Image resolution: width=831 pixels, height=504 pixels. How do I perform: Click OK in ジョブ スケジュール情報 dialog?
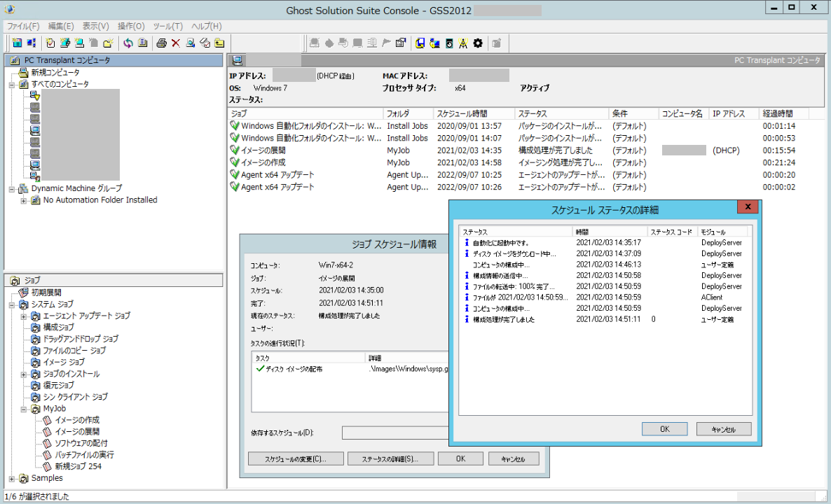tap(460, 458)
